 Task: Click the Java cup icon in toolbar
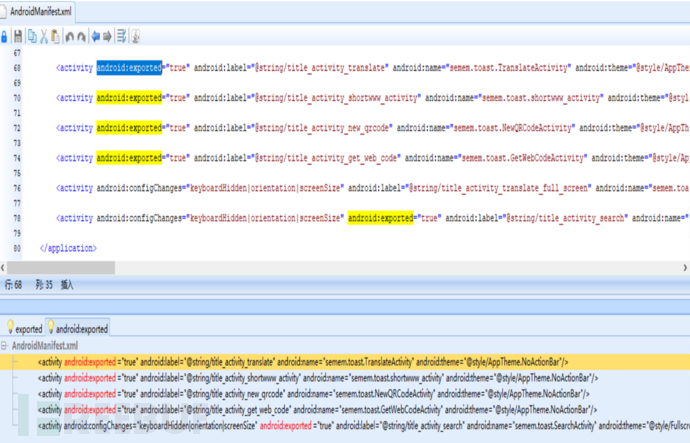(136, 37)
